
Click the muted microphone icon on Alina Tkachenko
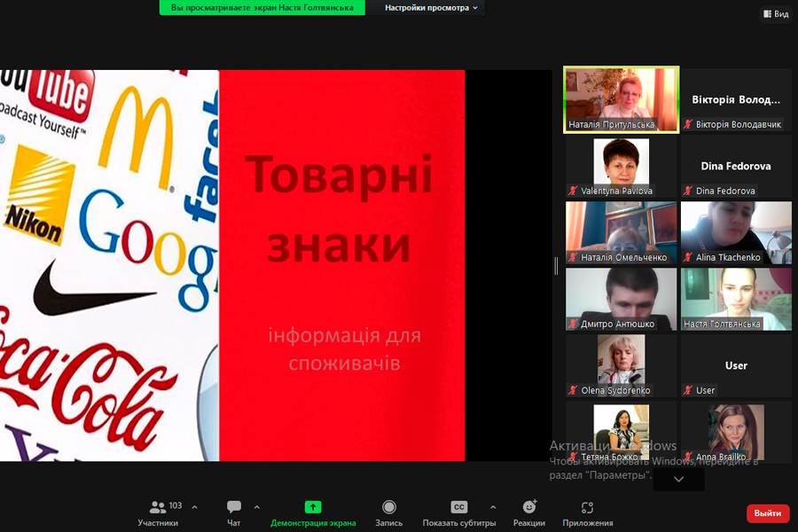click(687, 258)
